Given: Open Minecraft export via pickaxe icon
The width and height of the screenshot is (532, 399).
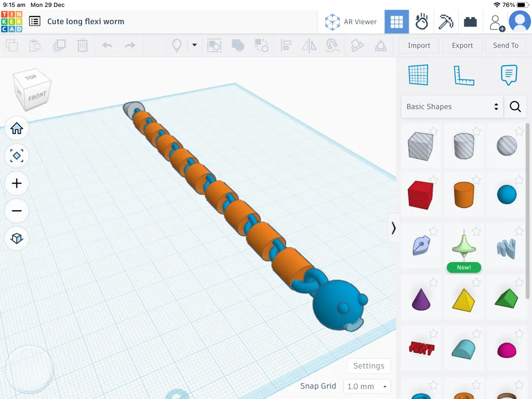Looking at the screenshot, I should 446,21.
